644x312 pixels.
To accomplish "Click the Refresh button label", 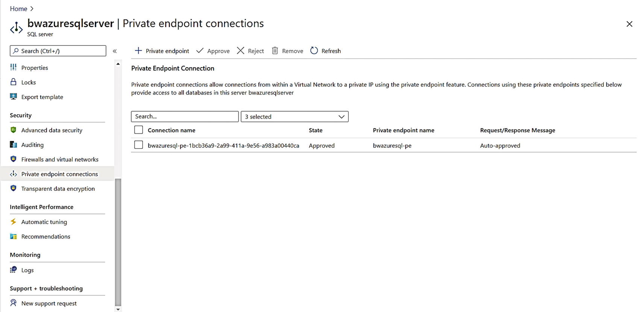I will point(331,51).
